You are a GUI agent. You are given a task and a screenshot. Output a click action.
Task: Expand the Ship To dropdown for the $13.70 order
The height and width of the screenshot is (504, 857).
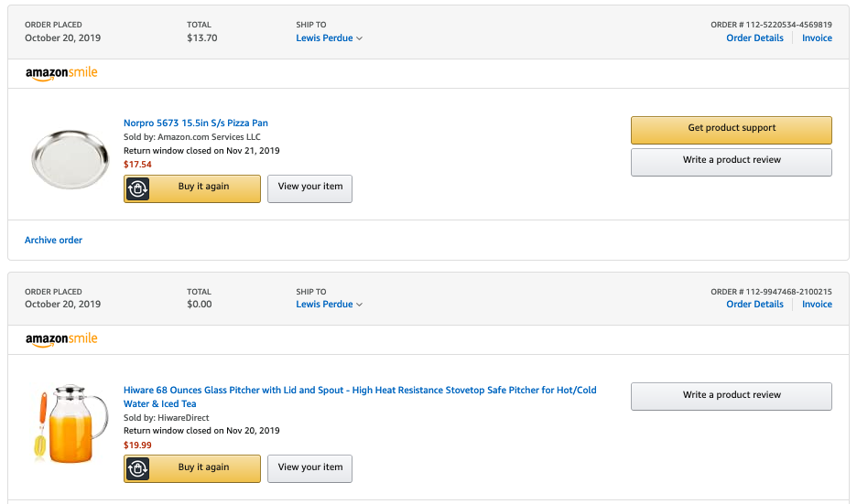329,38
